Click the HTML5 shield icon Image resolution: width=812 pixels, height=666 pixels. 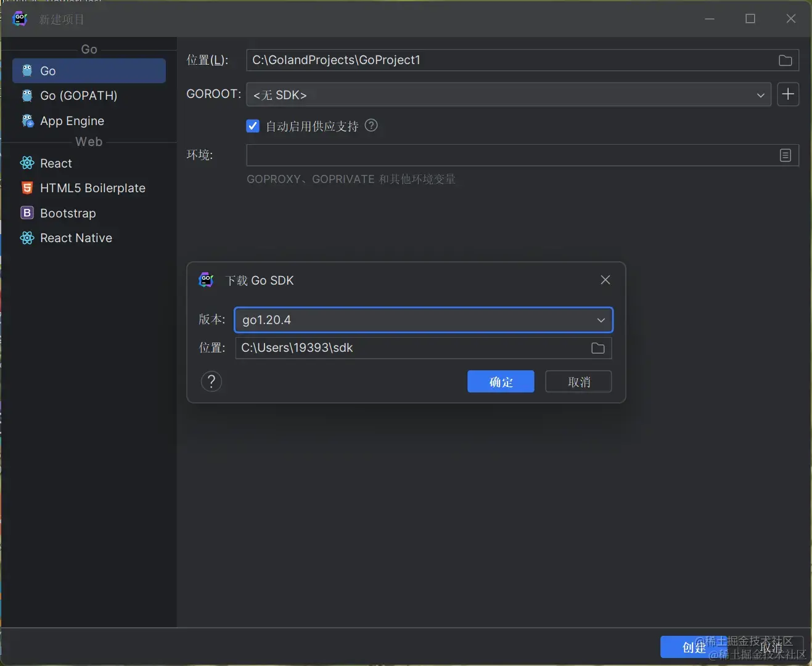click(x=27, y=188)
